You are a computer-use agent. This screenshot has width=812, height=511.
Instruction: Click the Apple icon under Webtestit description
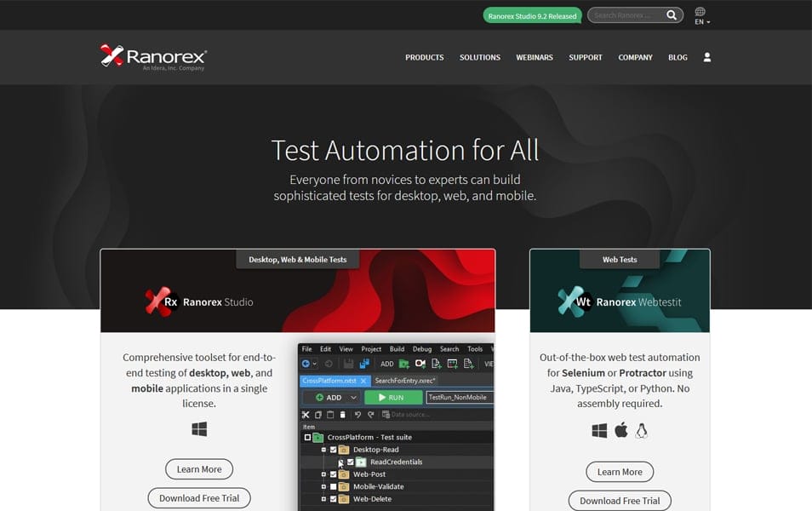click(x=620, y=430)
